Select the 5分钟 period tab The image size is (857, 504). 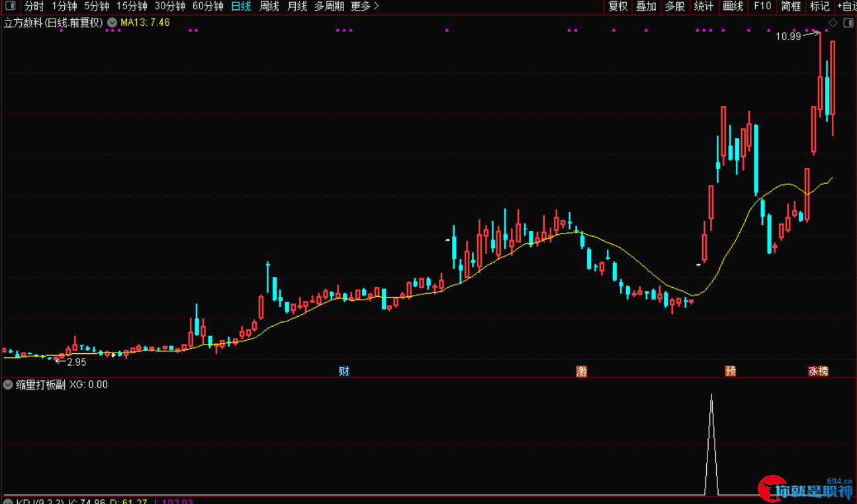pos(97,7)
